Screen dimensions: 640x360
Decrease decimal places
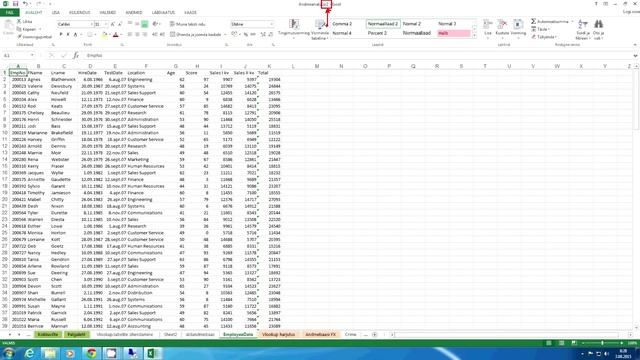(270, 35)
